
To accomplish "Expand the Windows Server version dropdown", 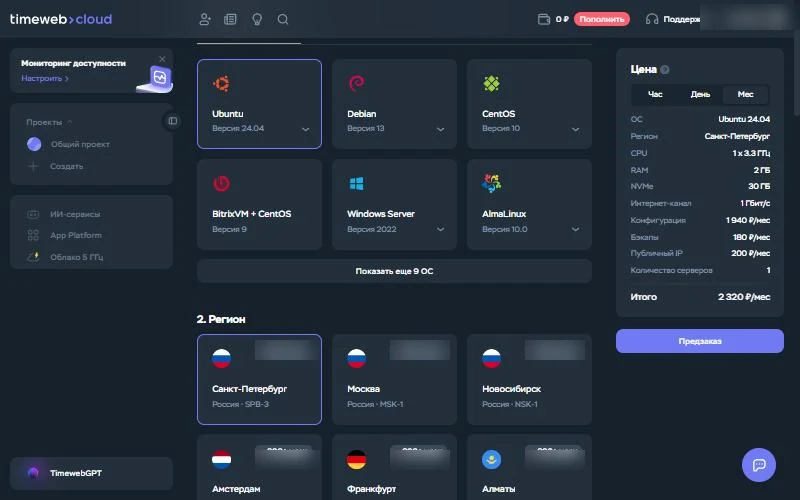I will (440, 230).
